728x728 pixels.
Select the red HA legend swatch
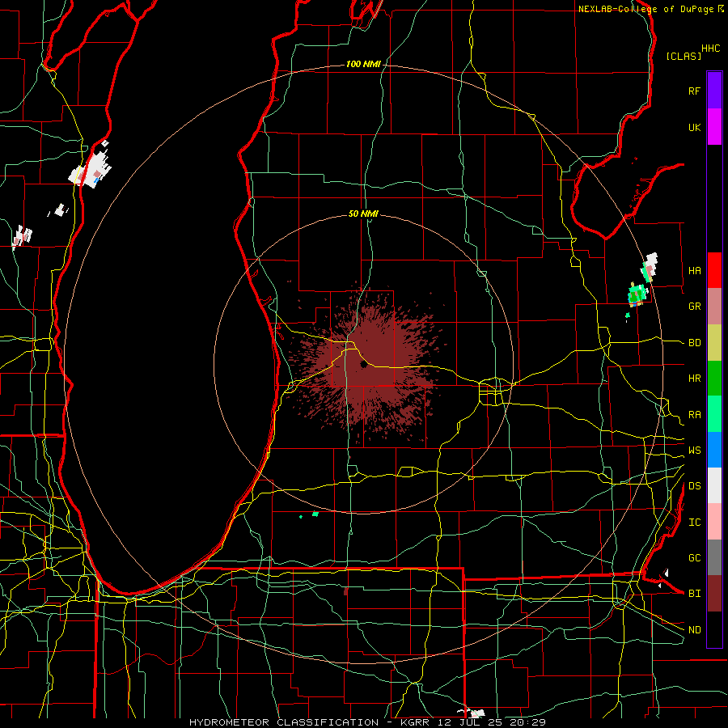[x=714, y=270]
